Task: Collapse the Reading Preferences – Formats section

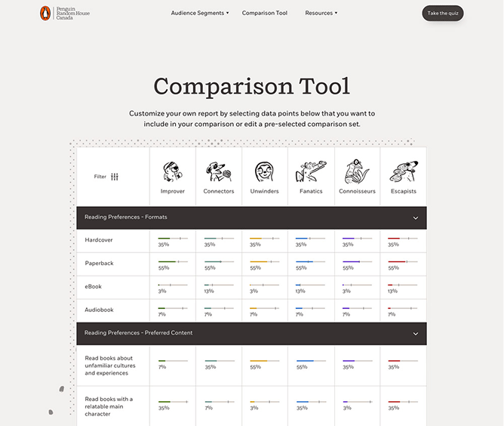Action: click(x=415, y=218)
